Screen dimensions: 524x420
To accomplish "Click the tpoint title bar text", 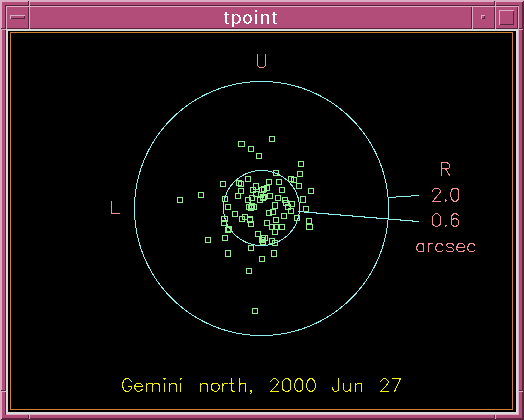I will coord(250,17).
